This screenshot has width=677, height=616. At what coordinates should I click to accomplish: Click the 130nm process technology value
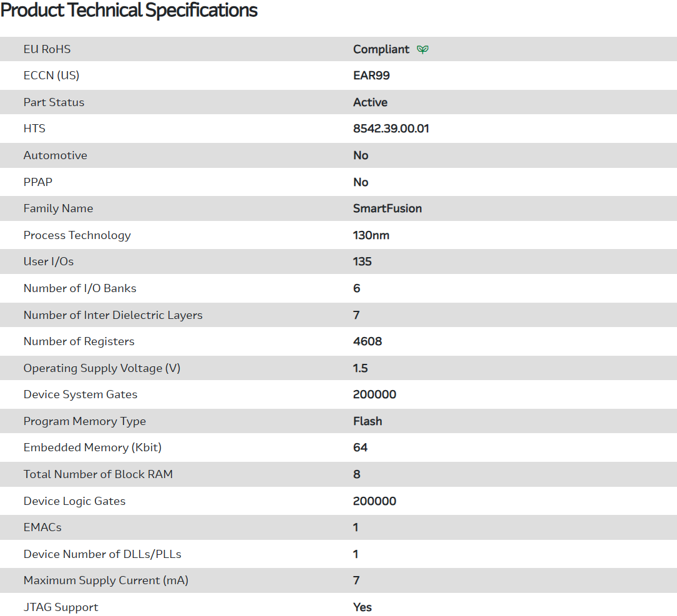pyautogui.click(x=371, y=235)
